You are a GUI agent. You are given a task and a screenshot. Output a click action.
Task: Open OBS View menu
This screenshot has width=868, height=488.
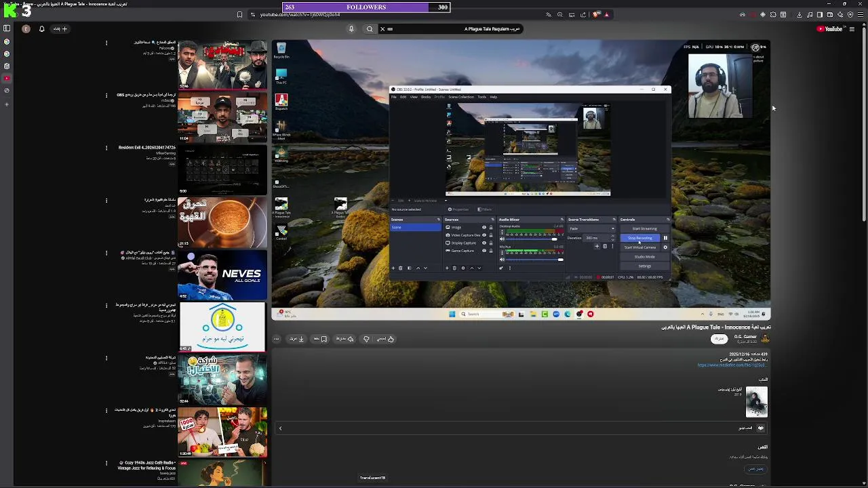414,97
